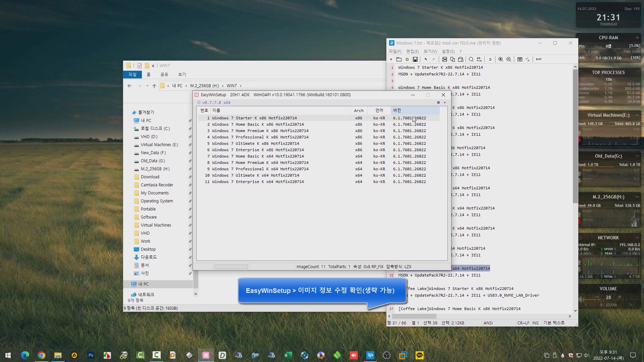This screenshot has width=644, height=362.
Task: Open 편집(E) menu in Notepad2
Action: tap(412, 51)
